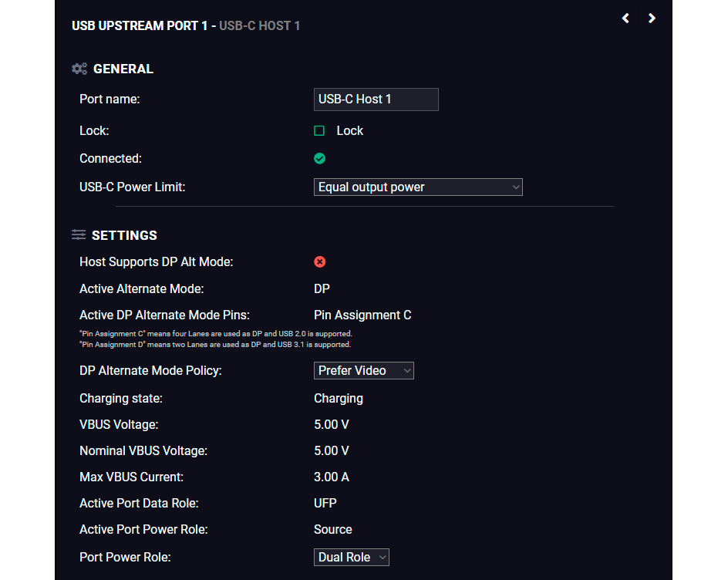Image resolution: width=728 pixels, height=580 pixels.
Task: Open the DP Alternate Mode Policy dropdown
Action: click(363, 370)
